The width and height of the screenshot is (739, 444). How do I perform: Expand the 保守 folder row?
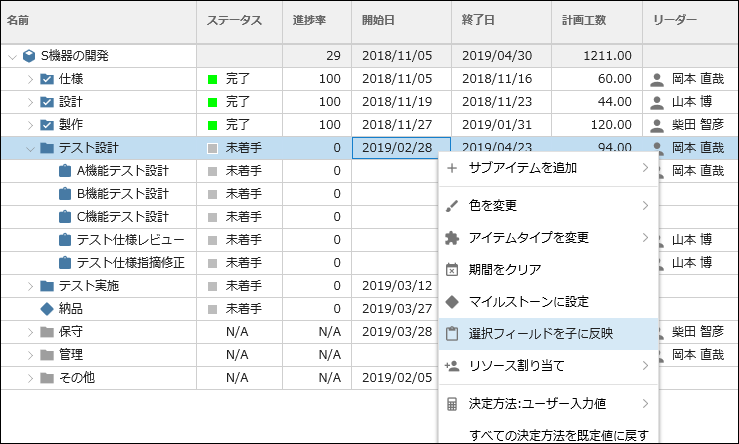click(31, 332)
